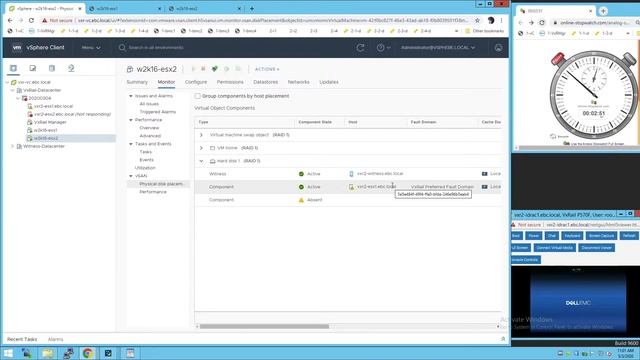The image size is (640, 360).
Task: Check Group components by host placement
Action: [198, 96]
